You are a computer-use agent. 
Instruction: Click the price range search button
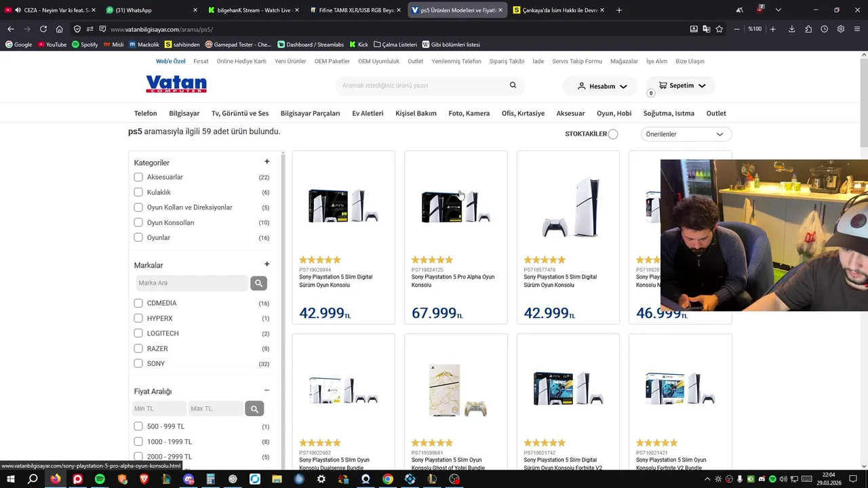coord(254,409)
